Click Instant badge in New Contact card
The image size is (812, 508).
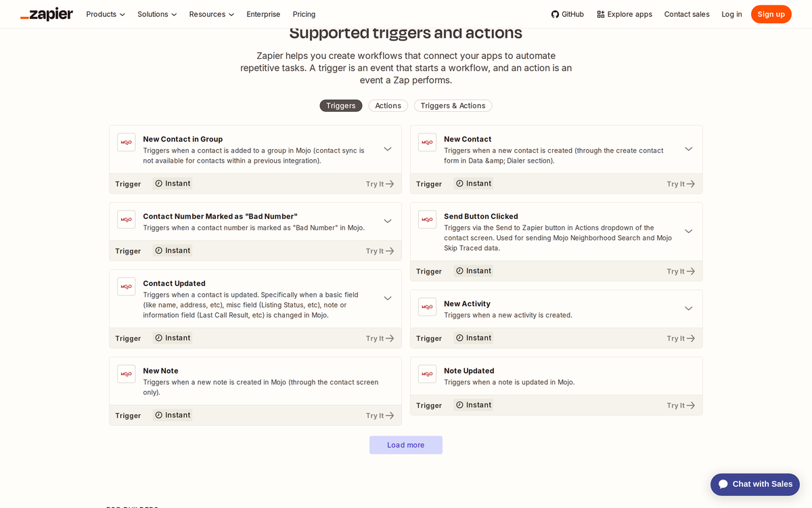tap(474, 184)
